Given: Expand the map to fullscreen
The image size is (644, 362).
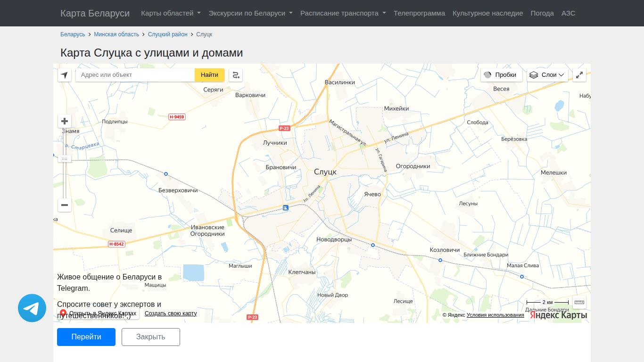Looking at the screenshot, I should coord(579,75).
